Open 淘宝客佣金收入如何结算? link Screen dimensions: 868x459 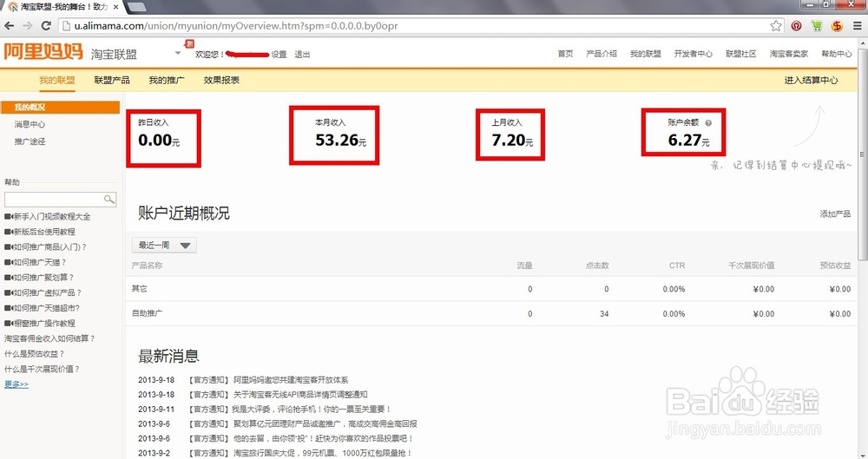(x=49, y=338)
